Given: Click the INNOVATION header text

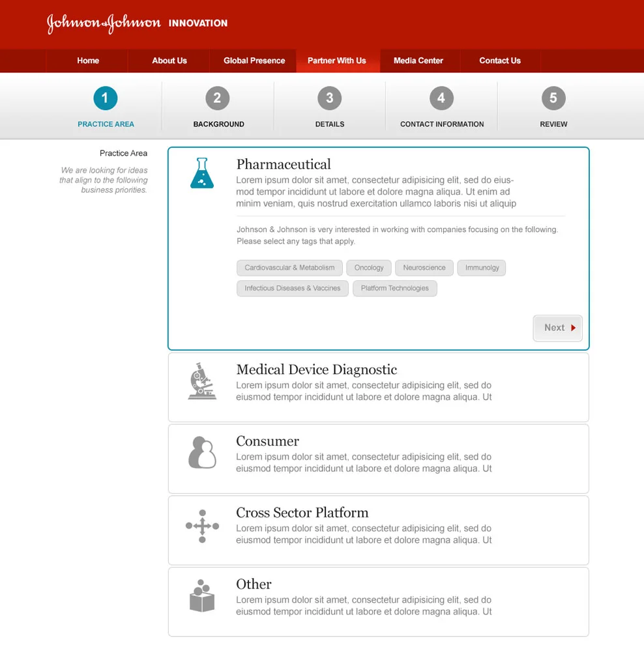Looking at the screenshot, I should tap(198, 23).
